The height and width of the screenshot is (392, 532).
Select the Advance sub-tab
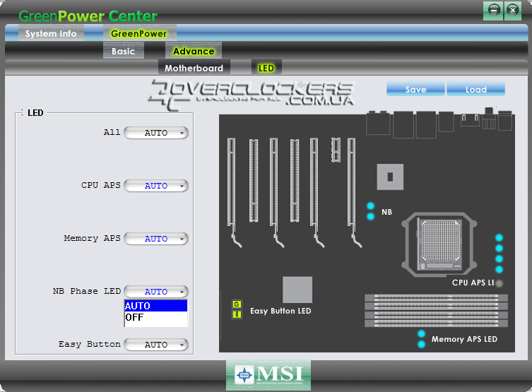click(194, 51)
